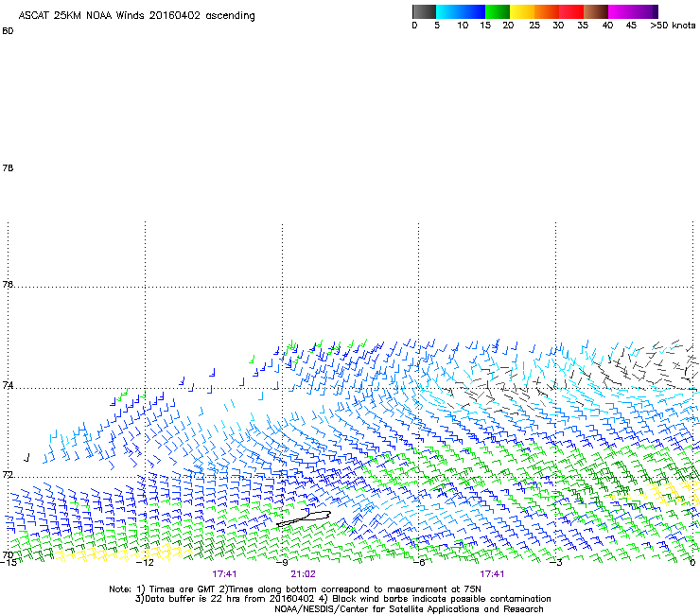Click the longitude label -9
The width and height of the screenshot is (700, 615).
(x=282, y=562)
